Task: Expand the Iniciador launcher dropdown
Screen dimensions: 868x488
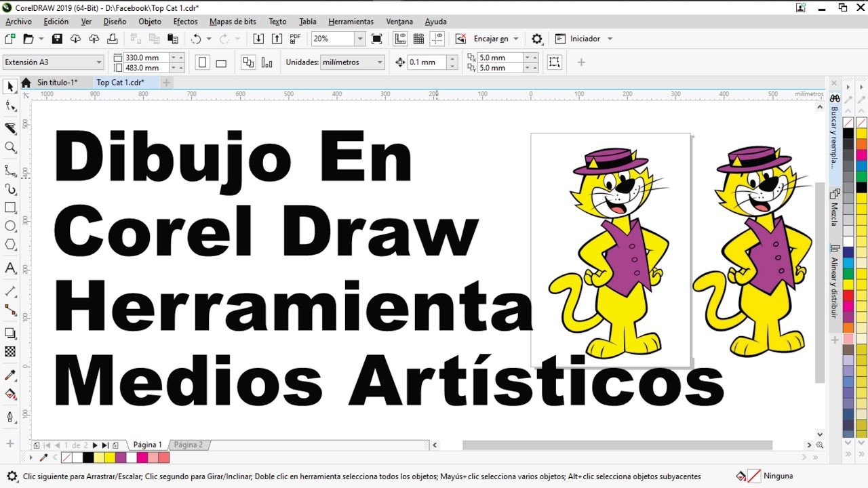Action: point(610,39)
